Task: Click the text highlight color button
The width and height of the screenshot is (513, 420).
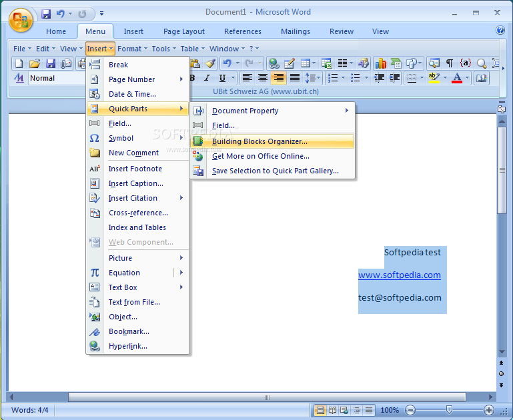Action: [x=434, y=78]
